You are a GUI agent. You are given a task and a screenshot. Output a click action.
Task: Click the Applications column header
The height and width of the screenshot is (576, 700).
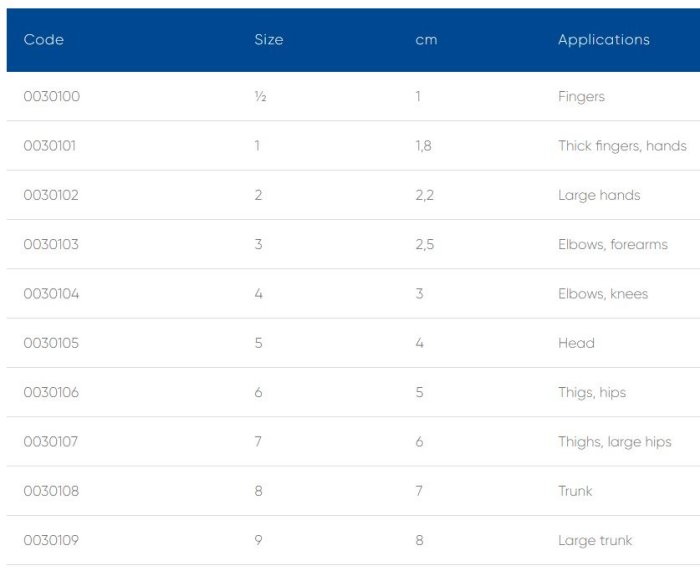pyautogui.click(x=603, y=40)
